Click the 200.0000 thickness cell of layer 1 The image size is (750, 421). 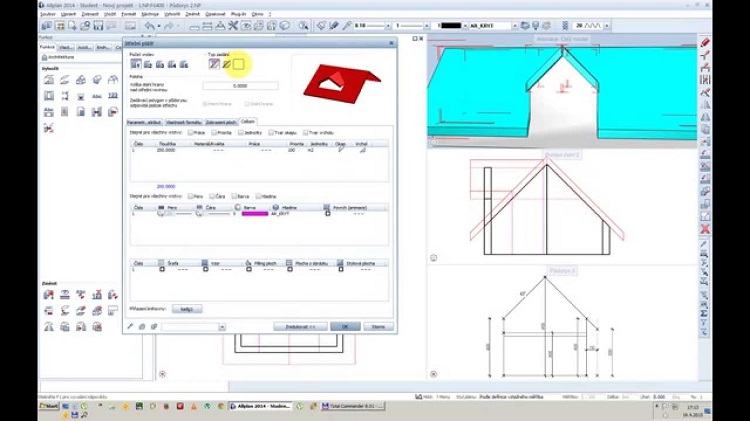pos(166,150)
